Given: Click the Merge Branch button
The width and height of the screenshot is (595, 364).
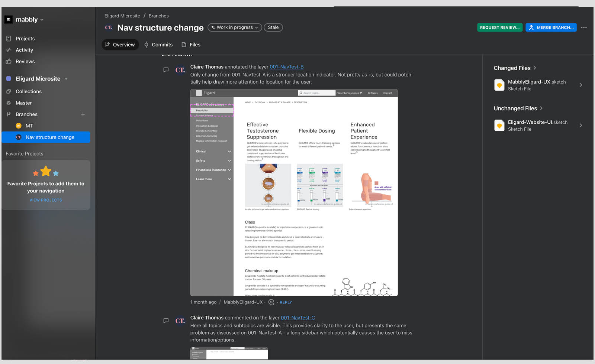Looking at the screenshot, I should (551, 27).
